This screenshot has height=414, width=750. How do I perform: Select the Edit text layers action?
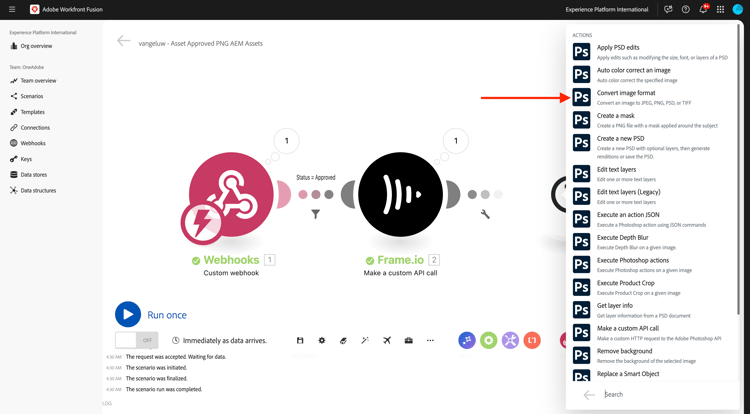coord(652,174)
